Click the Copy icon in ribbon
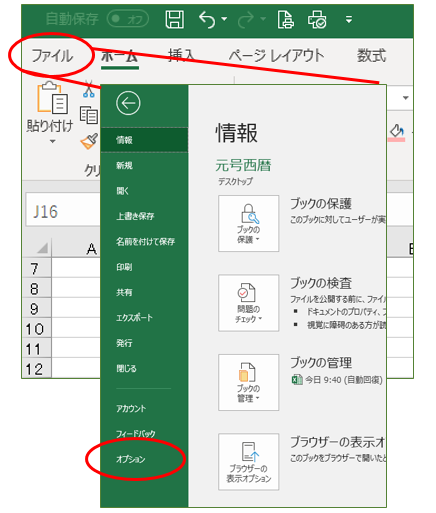436x513 pixels. pos(89,115)
